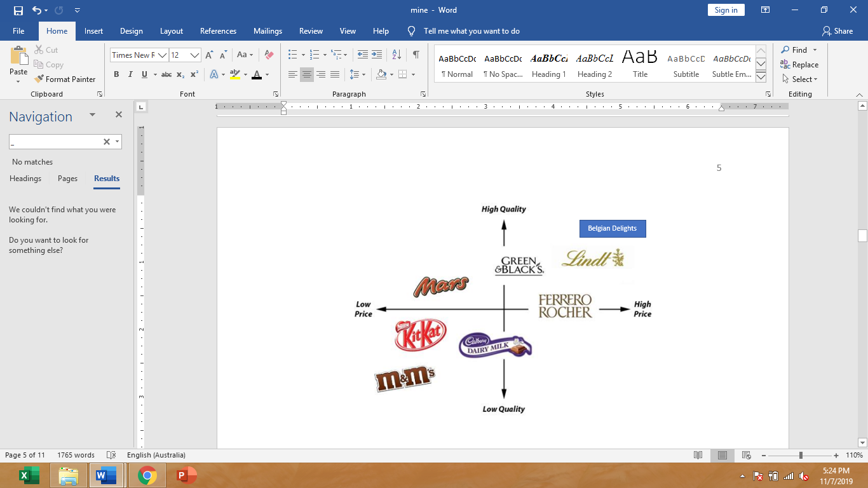Open the font size dropdown
The height and width of the screenshot is (488, 868).
(195, 55)
